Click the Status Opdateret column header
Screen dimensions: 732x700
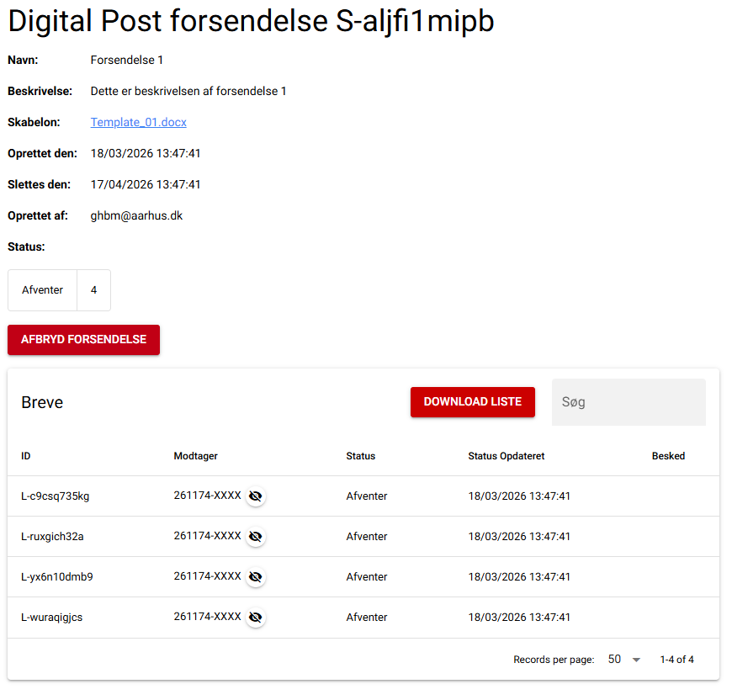click(x=504, y=456)
